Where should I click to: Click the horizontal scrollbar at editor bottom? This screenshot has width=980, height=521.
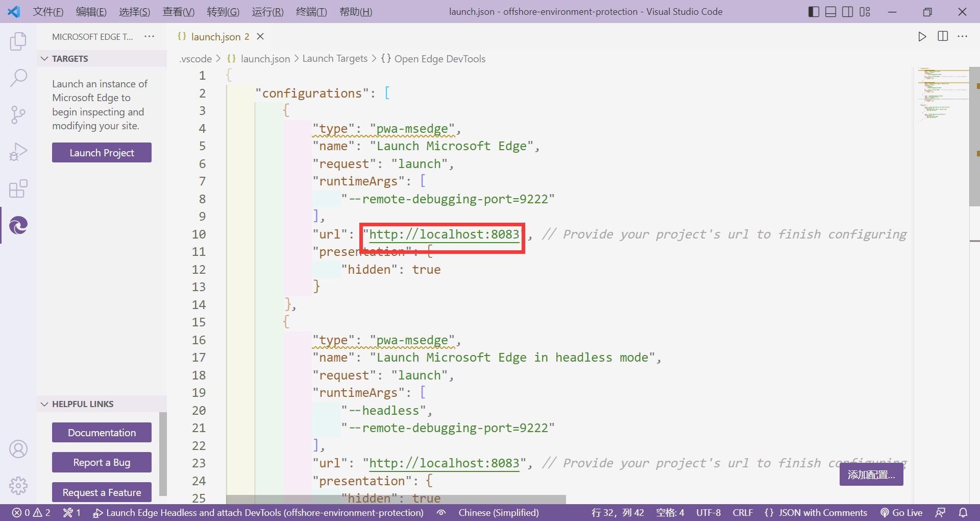(396, 499)
